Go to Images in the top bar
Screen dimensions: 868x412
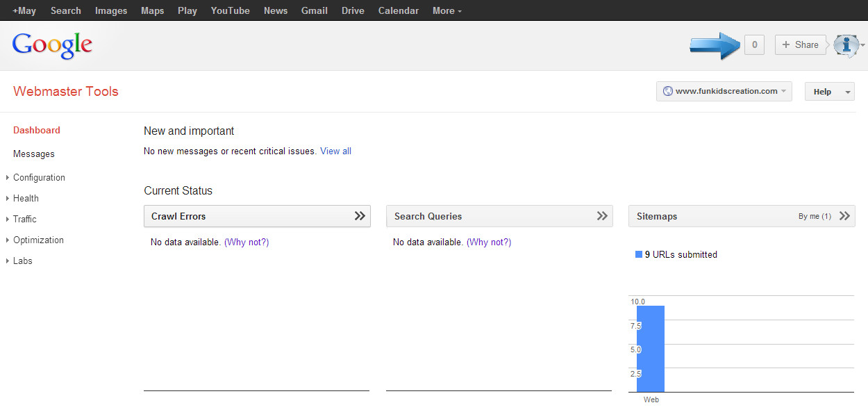(x=111, y=10)
